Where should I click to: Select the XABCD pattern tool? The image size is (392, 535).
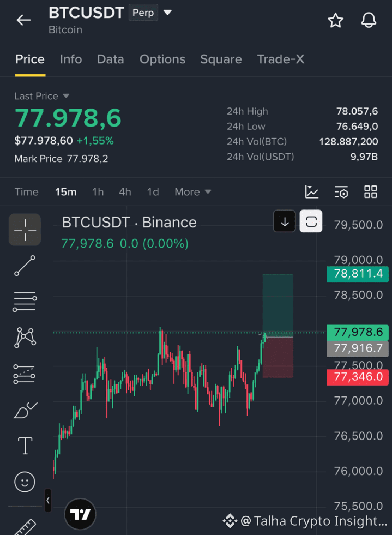[x=25, y=338]
